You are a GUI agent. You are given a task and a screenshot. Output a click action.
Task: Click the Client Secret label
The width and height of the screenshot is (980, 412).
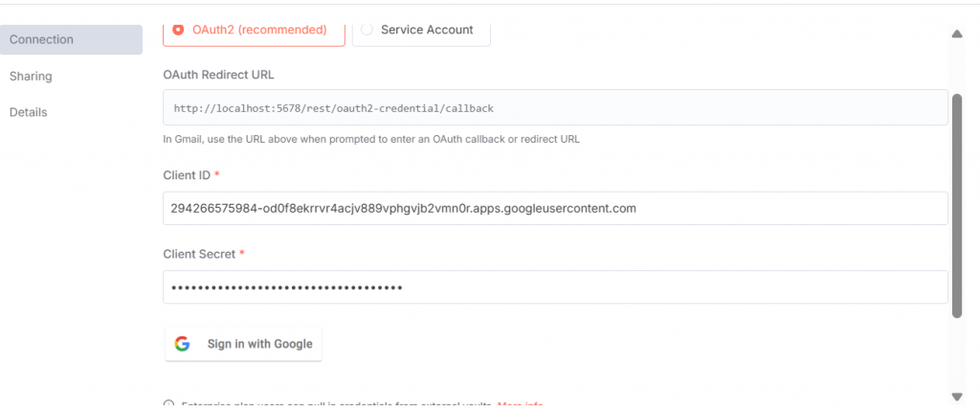200,253
